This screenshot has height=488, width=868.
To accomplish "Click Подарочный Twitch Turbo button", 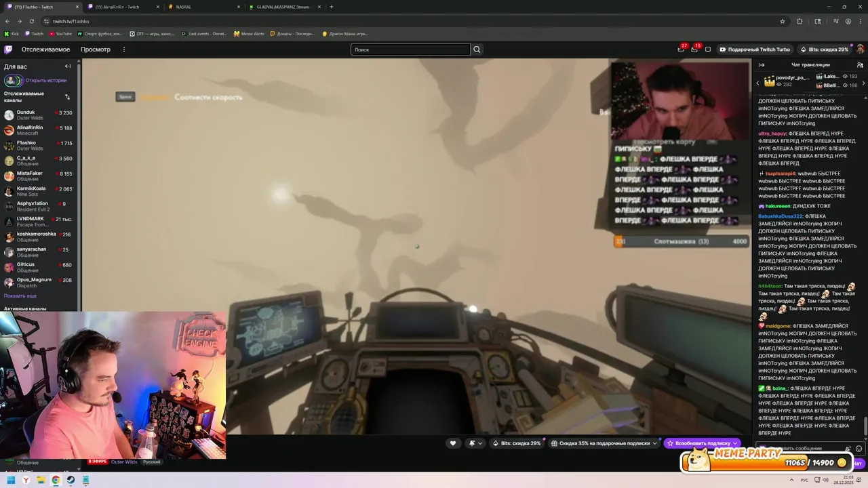I will (755, 49).
